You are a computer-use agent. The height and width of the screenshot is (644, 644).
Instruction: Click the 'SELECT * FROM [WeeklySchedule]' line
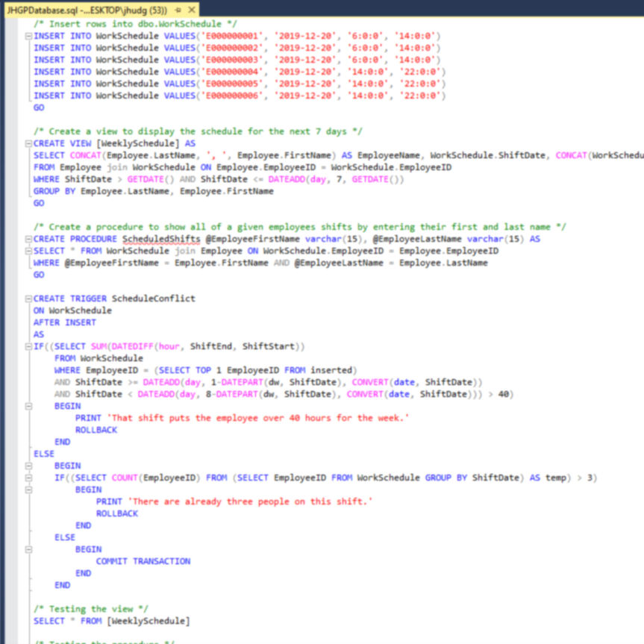pos(112,621)
